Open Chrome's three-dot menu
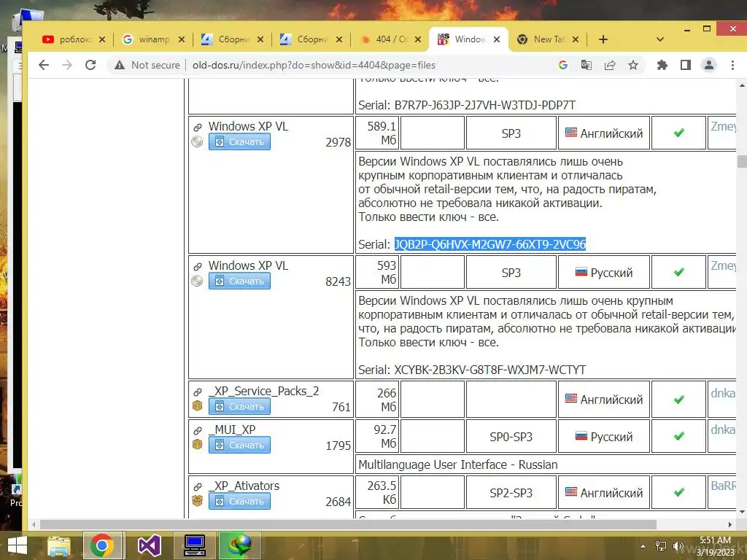 (x=732, y=65)
